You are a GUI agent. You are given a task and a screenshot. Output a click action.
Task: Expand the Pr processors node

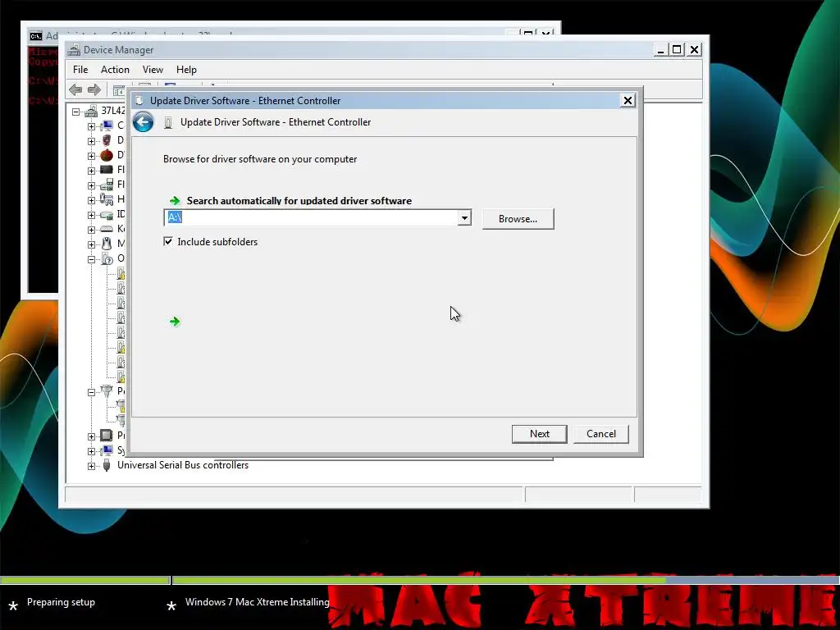coord(91,436)
